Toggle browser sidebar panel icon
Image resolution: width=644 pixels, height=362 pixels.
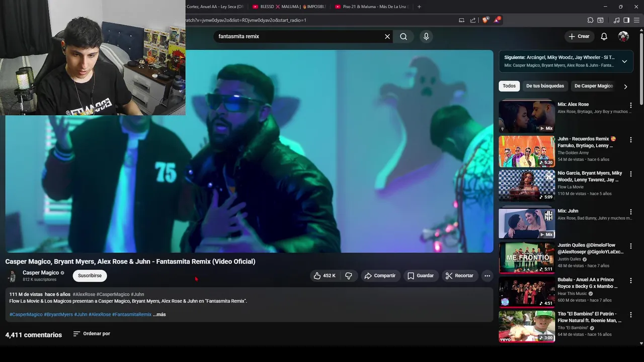(626, 20)
